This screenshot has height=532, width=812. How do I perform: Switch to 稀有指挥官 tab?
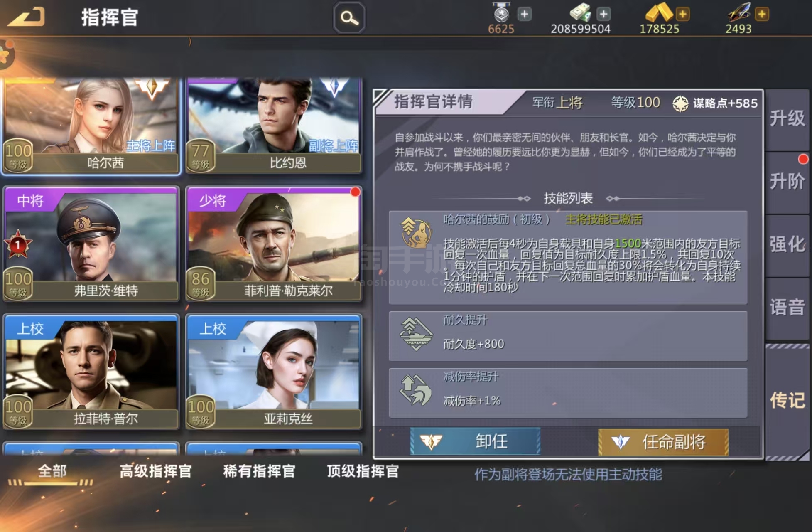point(259,472)
